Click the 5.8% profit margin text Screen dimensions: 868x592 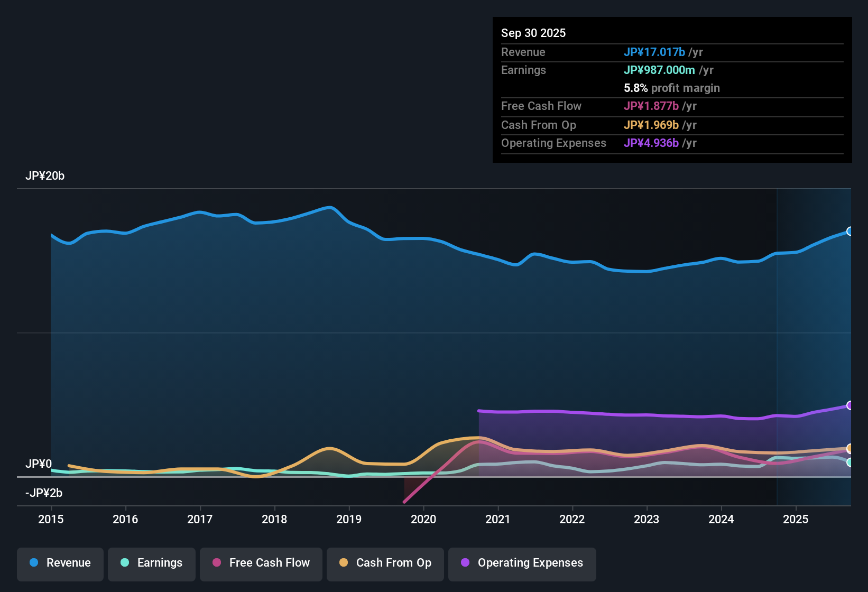tap(672, 88)
